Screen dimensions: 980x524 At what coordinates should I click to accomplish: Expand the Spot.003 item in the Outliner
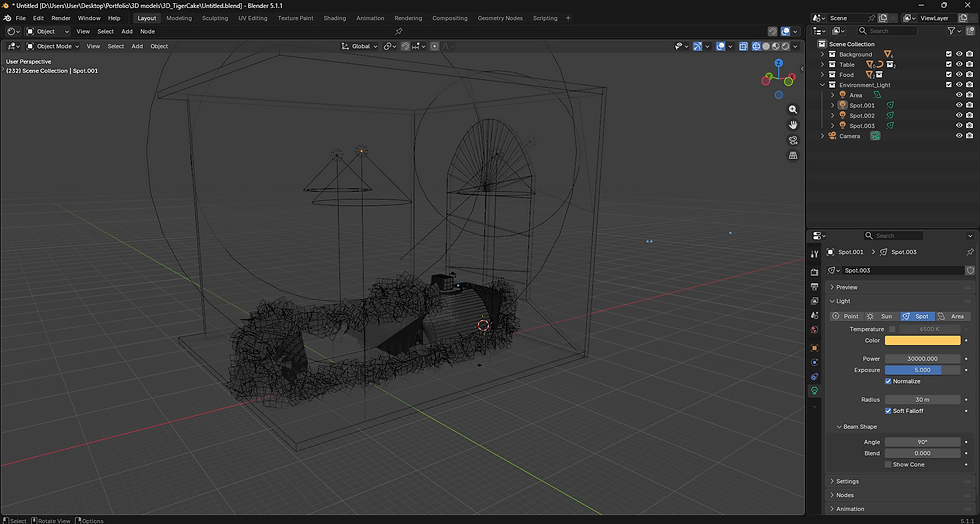point(832,126)
